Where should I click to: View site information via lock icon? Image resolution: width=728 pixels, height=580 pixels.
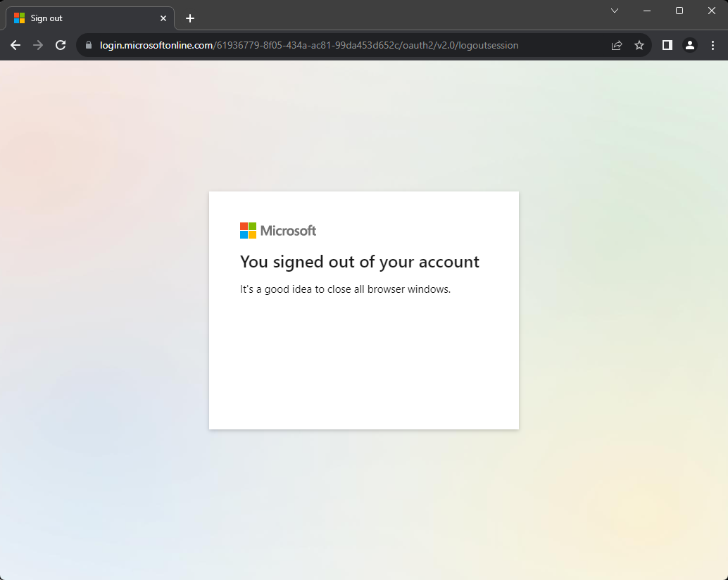(x=89, y=45)
